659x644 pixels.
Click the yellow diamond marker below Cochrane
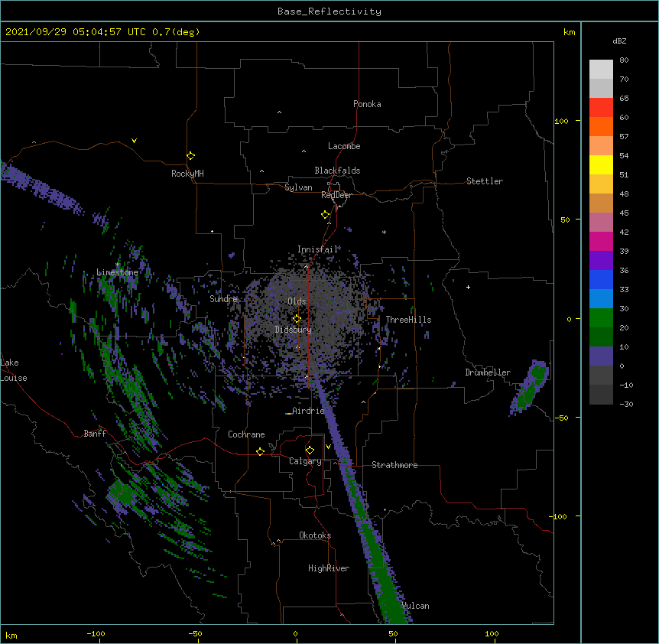[260, 451]
